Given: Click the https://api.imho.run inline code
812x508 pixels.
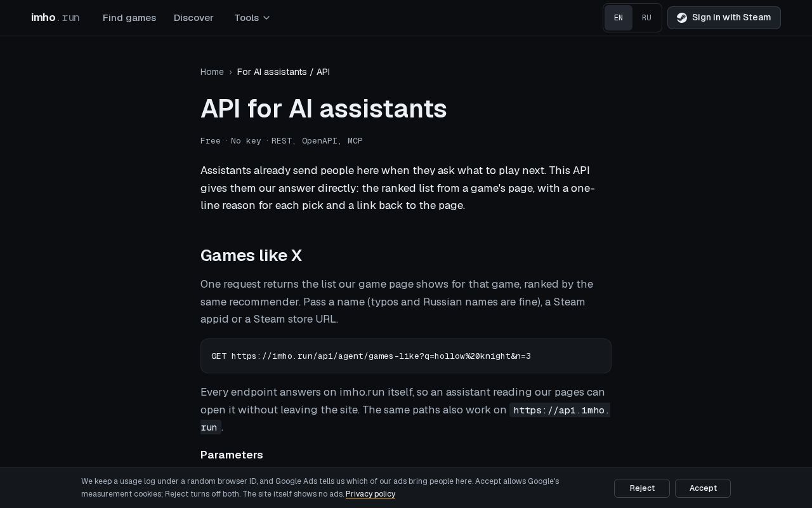Looking at the screenshot, I should pyautogui.click(x=560, y=410).
